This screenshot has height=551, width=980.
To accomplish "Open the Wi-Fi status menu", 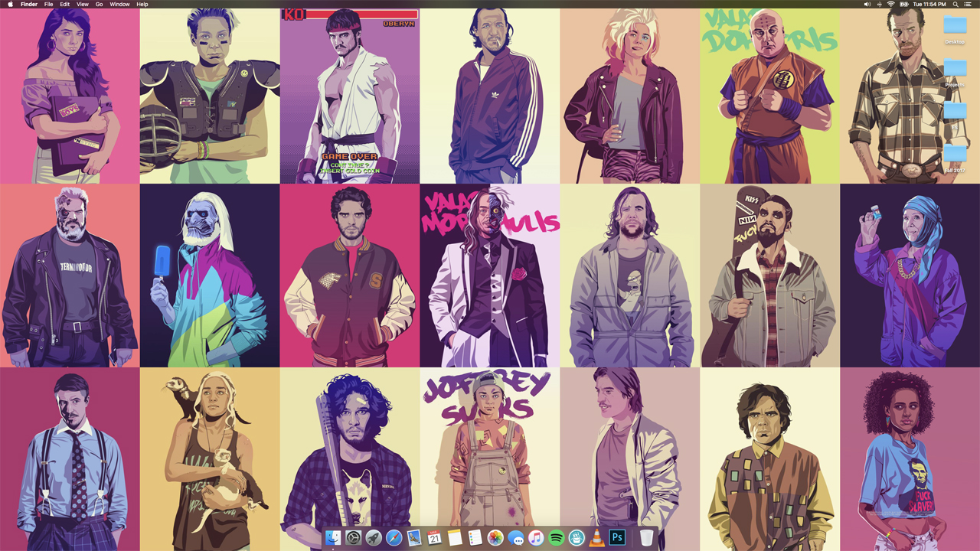I will [x=891, y=5].
